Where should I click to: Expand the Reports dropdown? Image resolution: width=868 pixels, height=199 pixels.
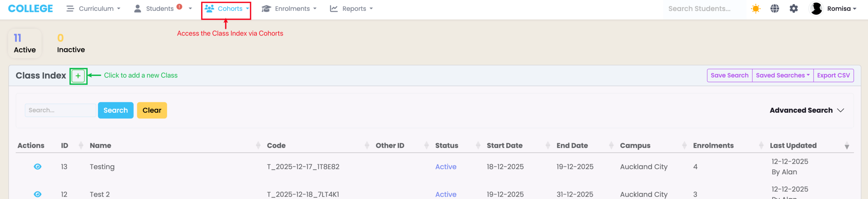(352, 8)
